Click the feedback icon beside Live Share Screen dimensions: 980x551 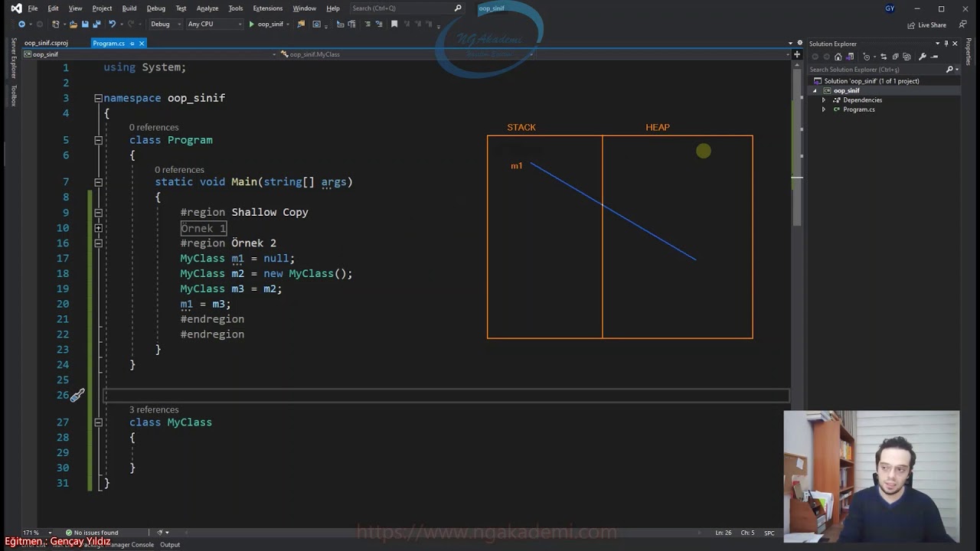tap(962, 24)
